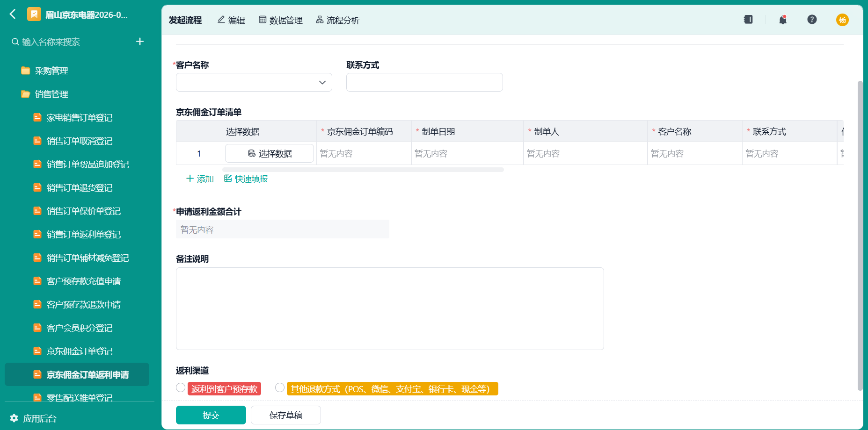This screenshot has height=430, width=868.
Task: Click 快速填报 link
Action: tap(246, 179)
